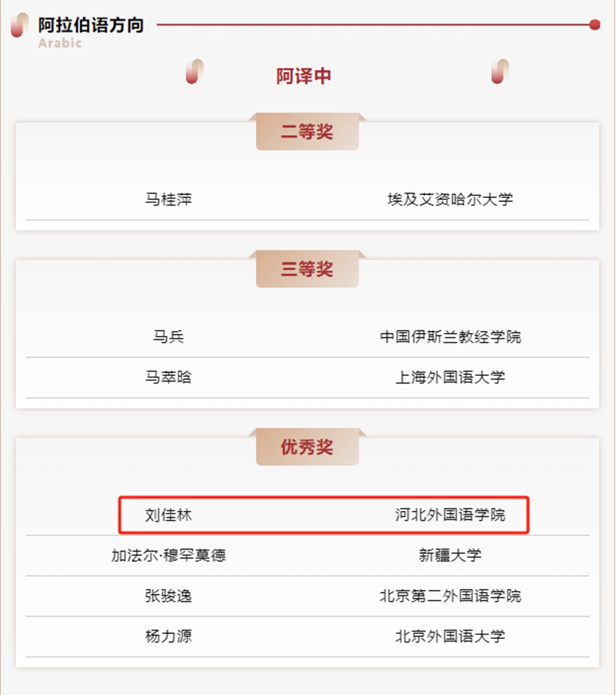616x695 pixels.
Task: Click the capsule icon beside 阿拉伯语方向
Action: tap(19, 25)
